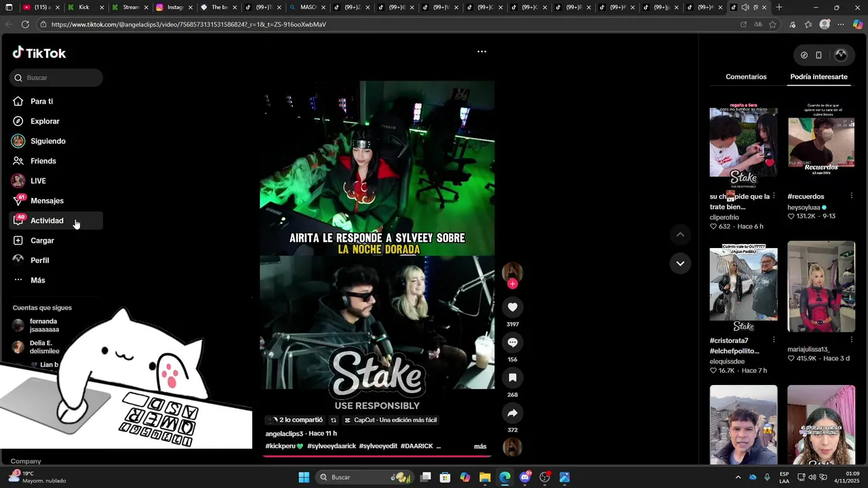868x488 pixels.
Task: Open options for the mariajulissa13_ video
Action: tap(852, 341)
